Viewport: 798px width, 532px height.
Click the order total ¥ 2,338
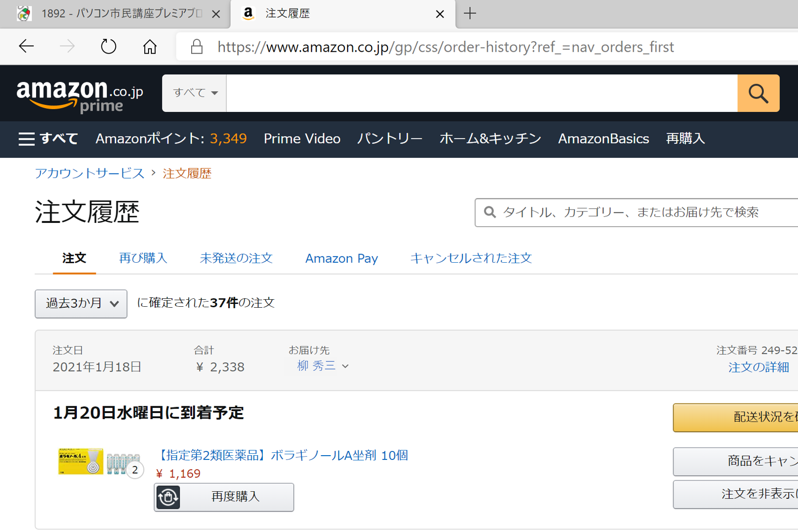click(220, 367)
